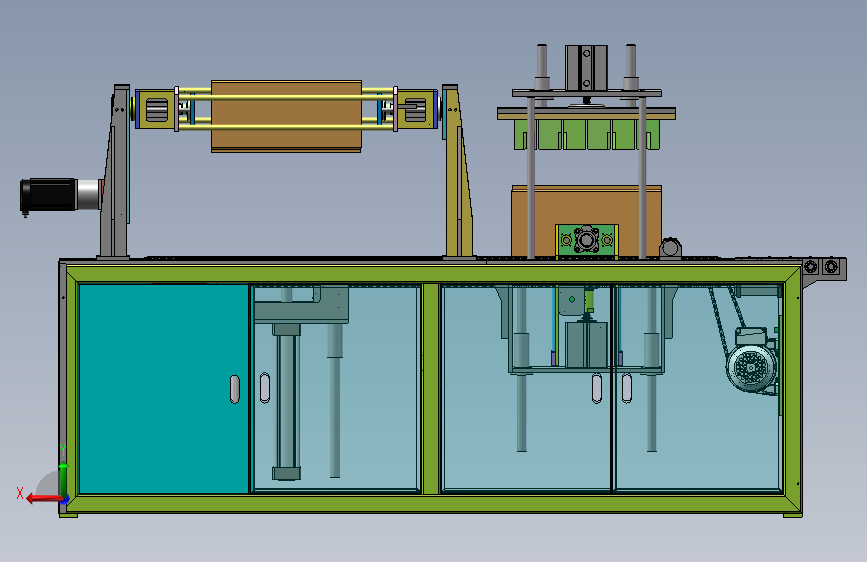The width and height of the screenshot is (867, 562).
Task: Click the red X axis arrow
Action: [x=44, y=498]
